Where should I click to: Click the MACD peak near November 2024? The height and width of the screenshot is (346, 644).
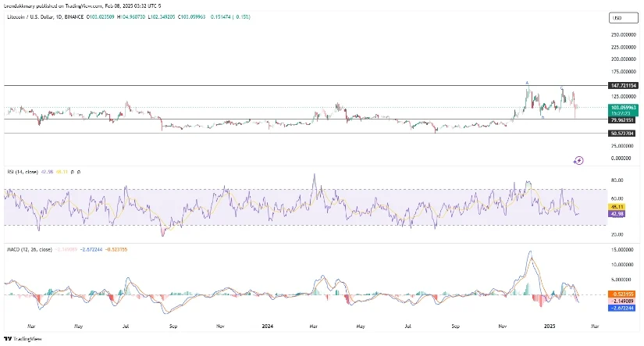531,252
